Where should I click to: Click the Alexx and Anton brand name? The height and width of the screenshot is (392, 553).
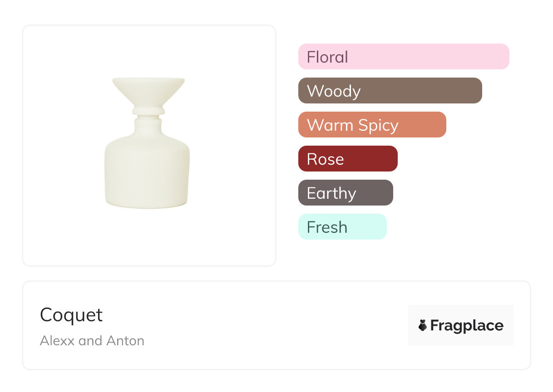(x=92, y=340)
